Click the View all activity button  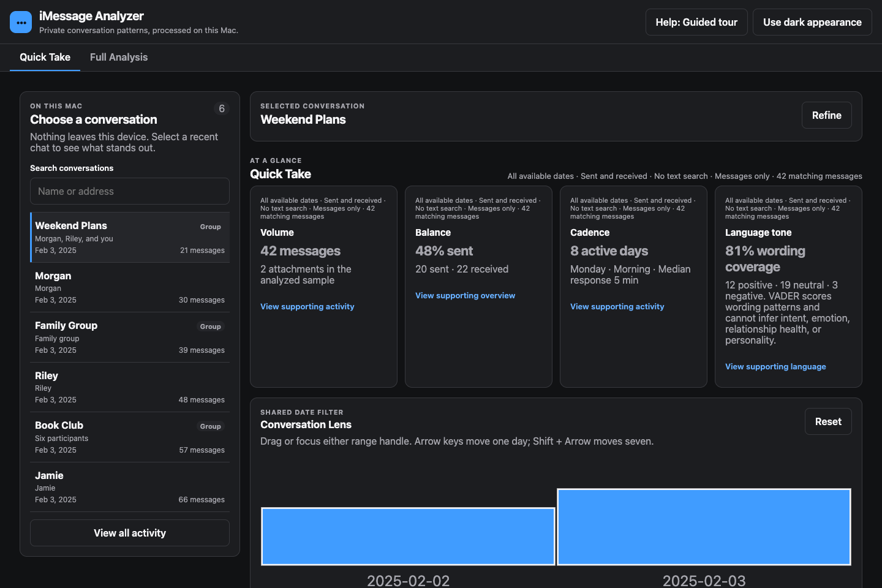[130, 533]
